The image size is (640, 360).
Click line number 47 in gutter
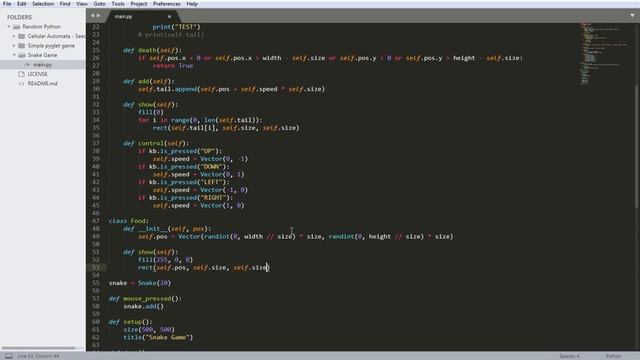pos(96,221)
